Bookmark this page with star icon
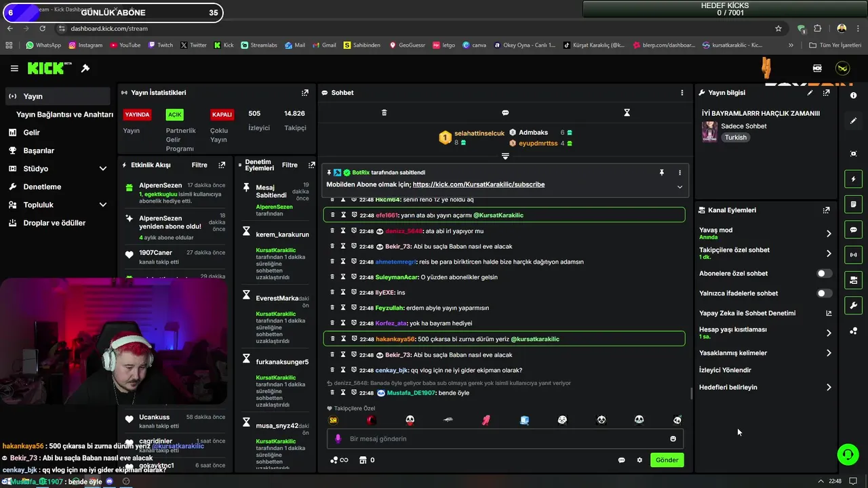868x488 pixels. (x=778, y=28)
